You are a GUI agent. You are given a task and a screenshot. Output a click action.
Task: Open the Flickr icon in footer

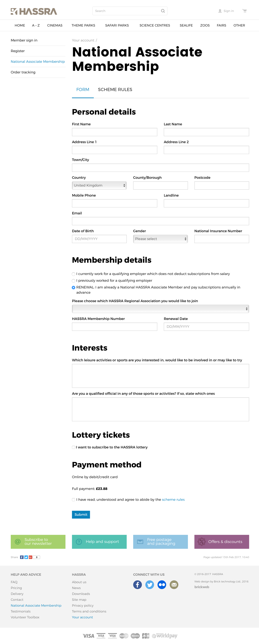pos(162,584)
